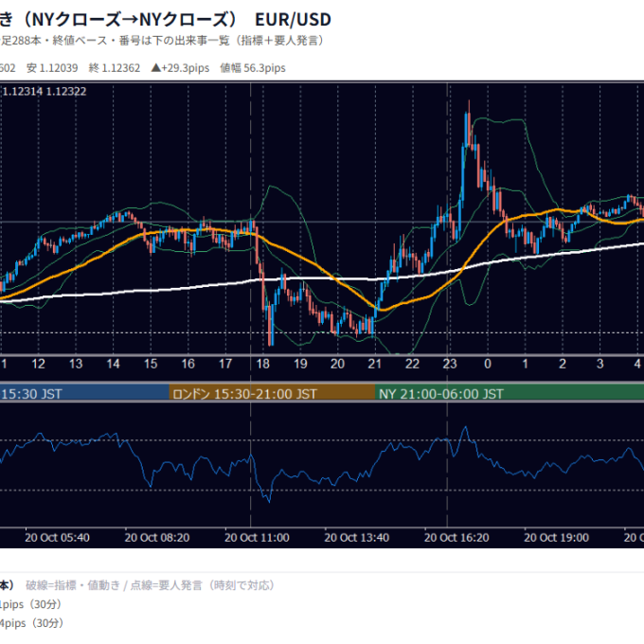The image size is (644, 644).
Task: Click the 20 Oct 16:20 date label
Action: 456,538
